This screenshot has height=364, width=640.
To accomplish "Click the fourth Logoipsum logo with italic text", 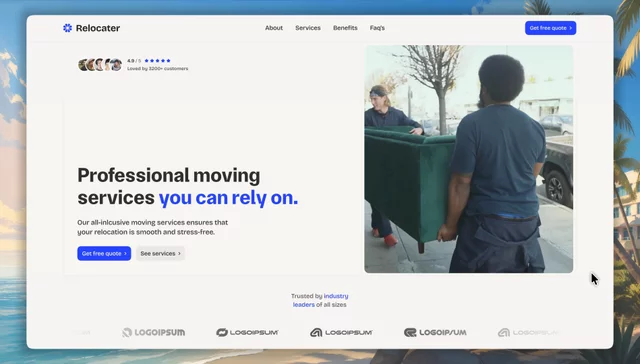I will point(435,333).
